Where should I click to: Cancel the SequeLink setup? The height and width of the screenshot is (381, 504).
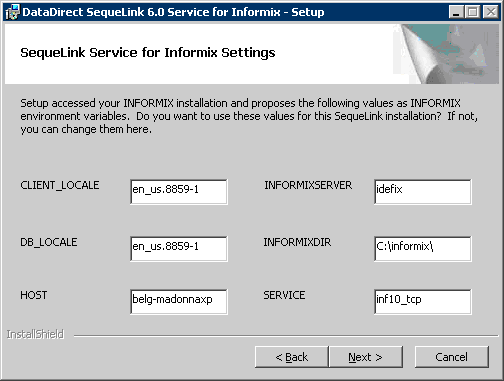pos(452,357)
